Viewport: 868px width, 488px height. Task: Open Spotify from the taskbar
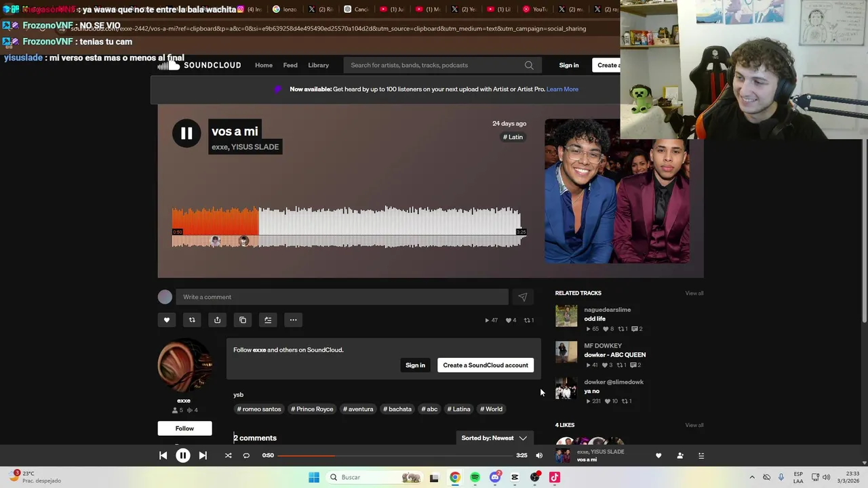475,477
